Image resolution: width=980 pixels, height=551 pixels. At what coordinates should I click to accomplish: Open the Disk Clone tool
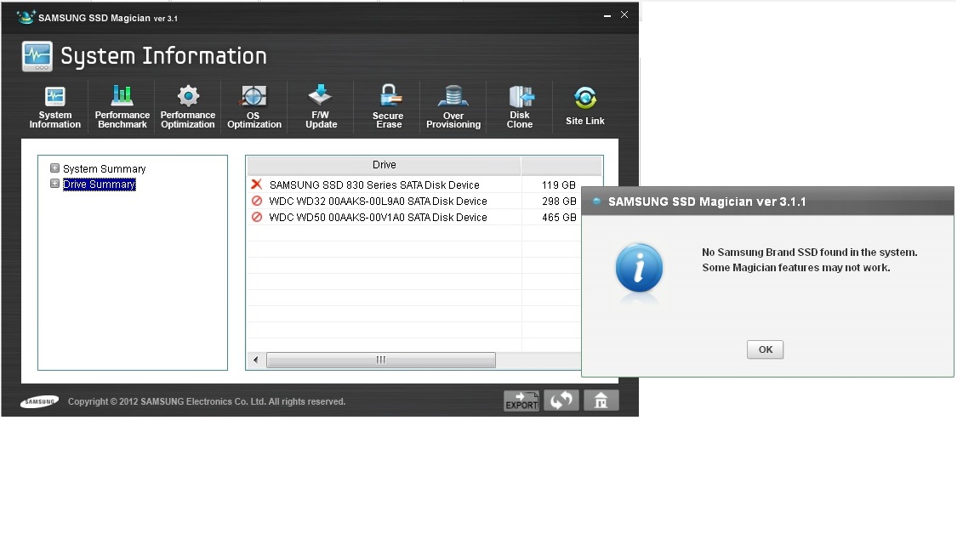(520, 107)
